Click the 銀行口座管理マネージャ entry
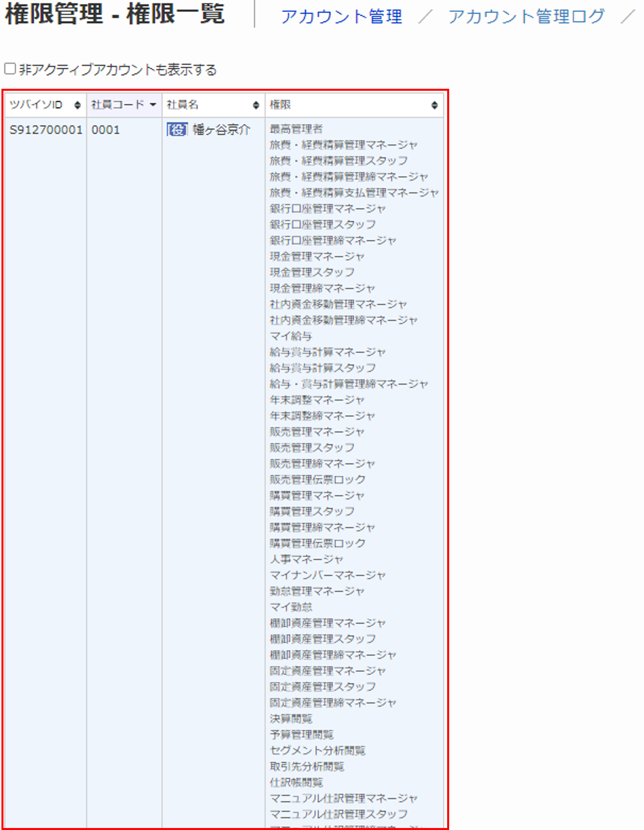The height and width of the screenshot is (830, 644). point(327,209)
